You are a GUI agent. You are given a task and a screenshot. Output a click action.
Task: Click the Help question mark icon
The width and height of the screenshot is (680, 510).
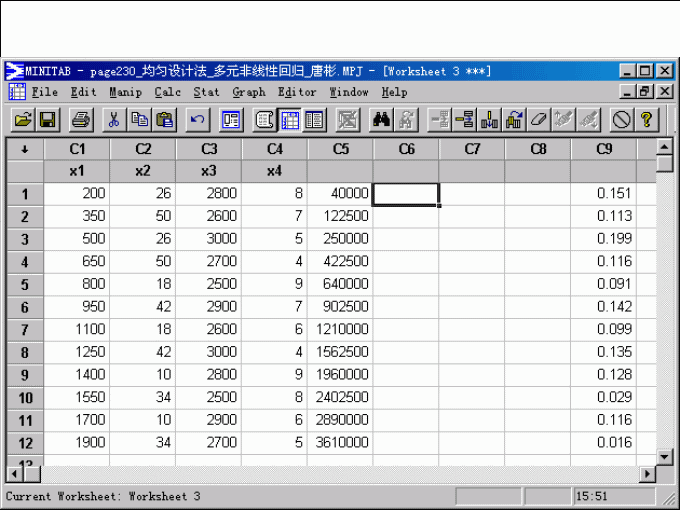(647, 120)
